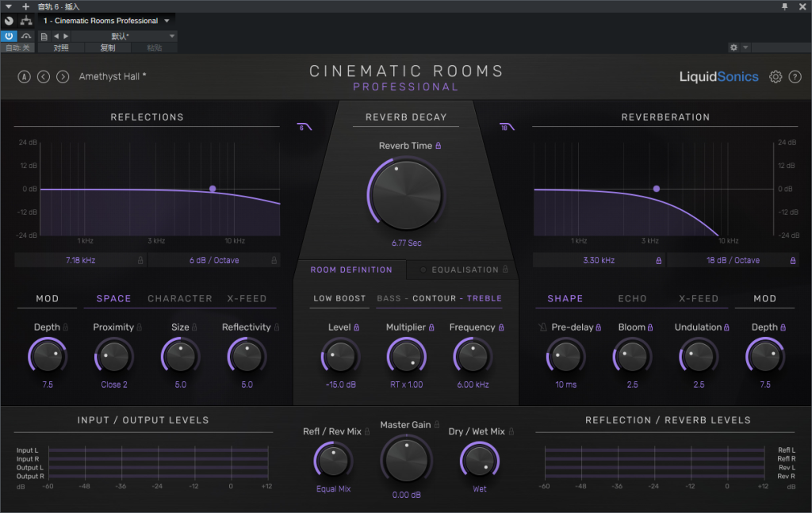The image size is (812, 513).
Task: Click the host preset file icon
Action: (x=44, y=36)
